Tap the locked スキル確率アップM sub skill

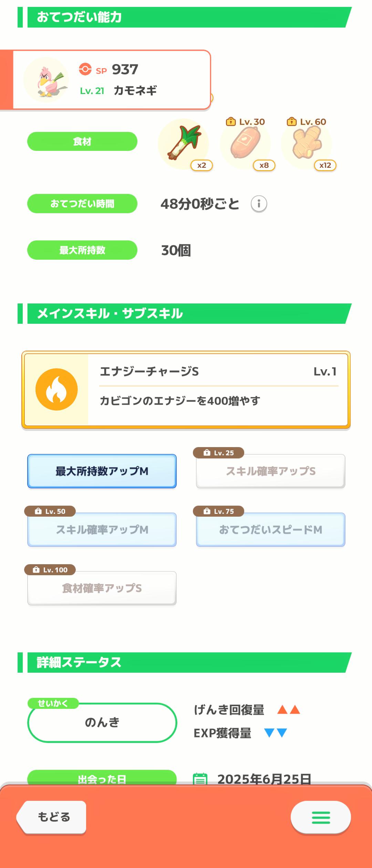[102, 529]
